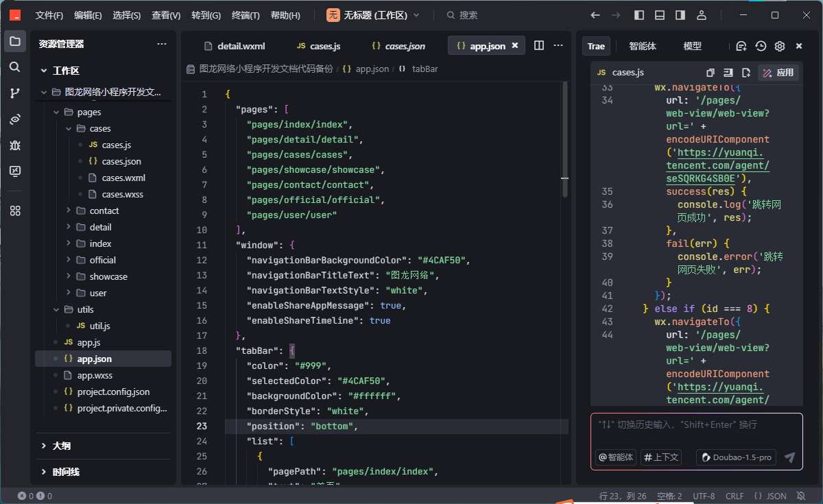Click CRLF line ending in status bar

pyautogui.click(x=735, y=496)
